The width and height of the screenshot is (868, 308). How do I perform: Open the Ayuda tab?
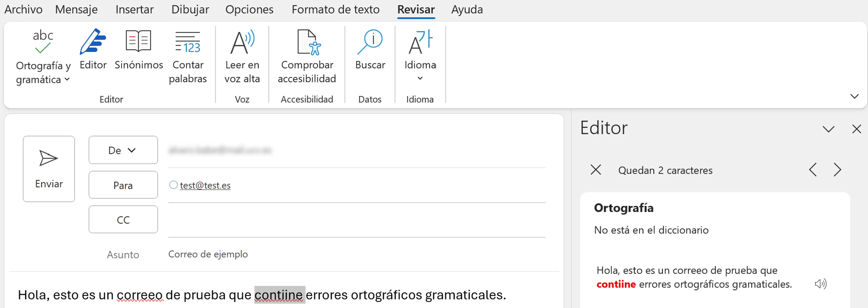pyautogui.click(x=467, y=9)
